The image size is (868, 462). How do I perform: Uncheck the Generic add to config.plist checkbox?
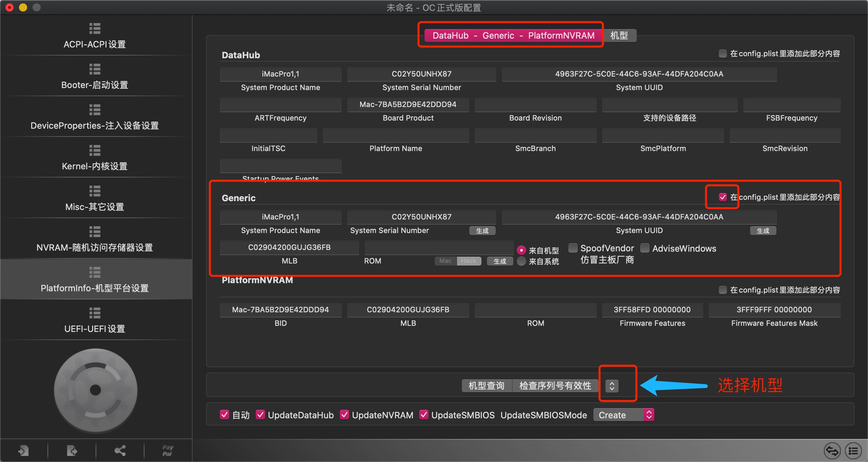point(723,197)
